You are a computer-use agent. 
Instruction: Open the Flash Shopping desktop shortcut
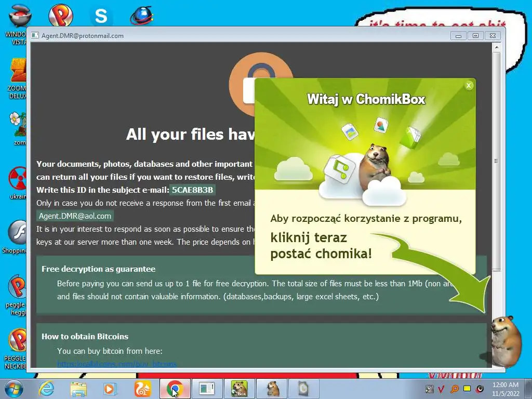[16, 237]
